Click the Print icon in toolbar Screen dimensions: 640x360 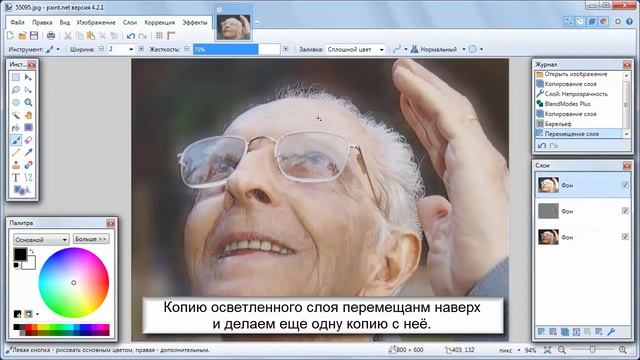tap(51, 36)
